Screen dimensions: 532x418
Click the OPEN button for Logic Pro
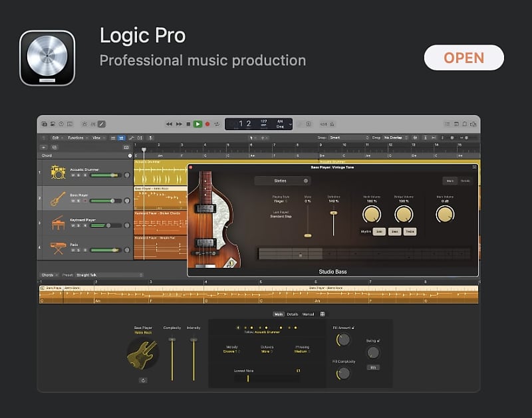click(x=464, y=58)
